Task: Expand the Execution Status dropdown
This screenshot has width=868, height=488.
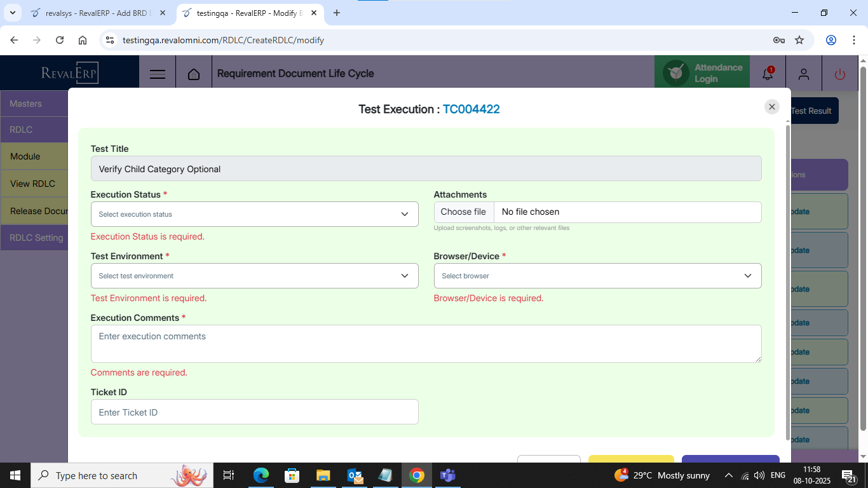Action: pyautogui.click(x=254, y=214)
